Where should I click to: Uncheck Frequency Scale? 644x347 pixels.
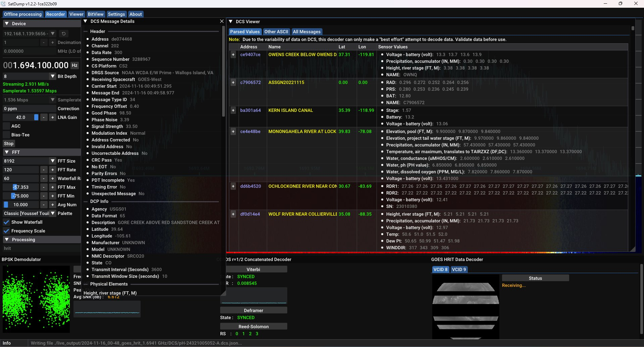click(x=6, y=231)
